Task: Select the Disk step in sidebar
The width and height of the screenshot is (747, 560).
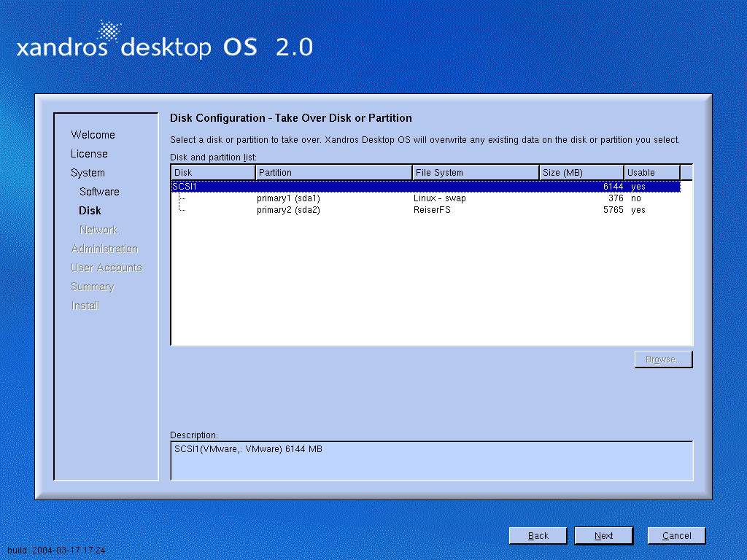Action: pyautogui.click(x=90, y=211)
